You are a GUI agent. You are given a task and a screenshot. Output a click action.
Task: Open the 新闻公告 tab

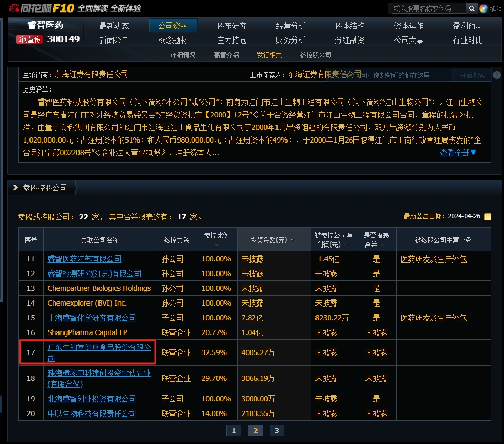(114, 40)
